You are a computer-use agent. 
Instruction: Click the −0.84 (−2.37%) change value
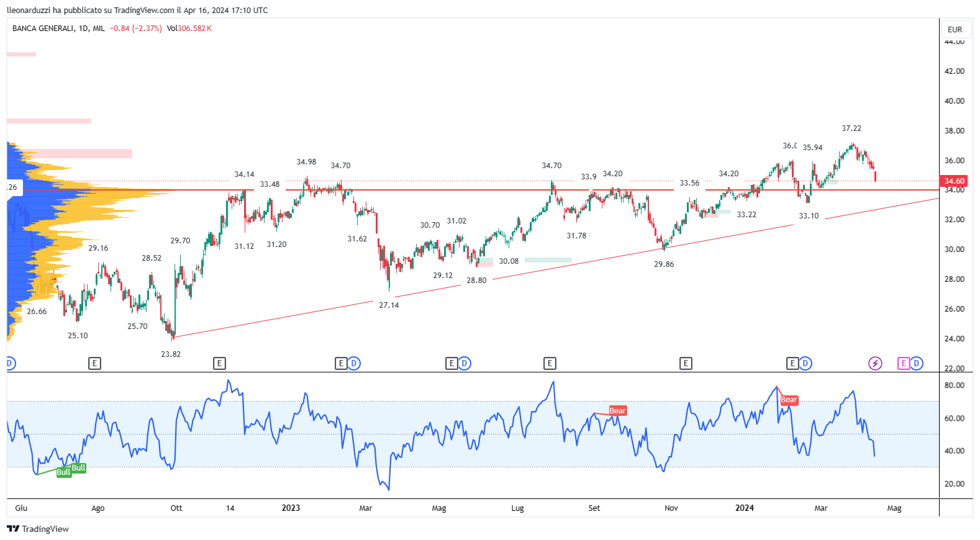tap(135, 29)
